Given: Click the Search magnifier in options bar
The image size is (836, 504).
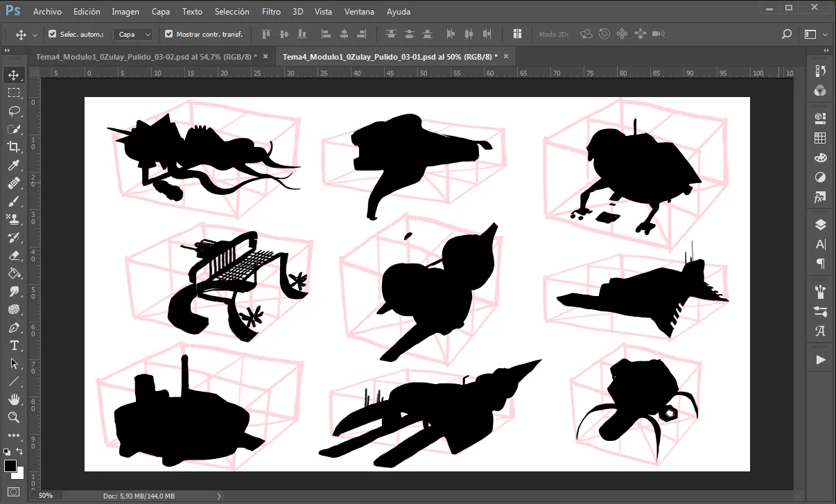Looking at the screenshot, I should (x=786, y=34).
